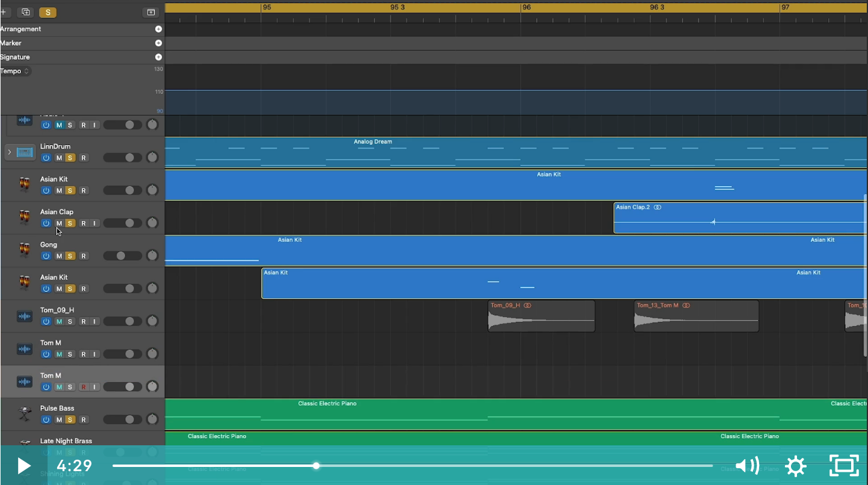This screenshot has height=485, width=868.
Task: Click the plus icon on Arrangement row
Action: [x=158, y=29]
